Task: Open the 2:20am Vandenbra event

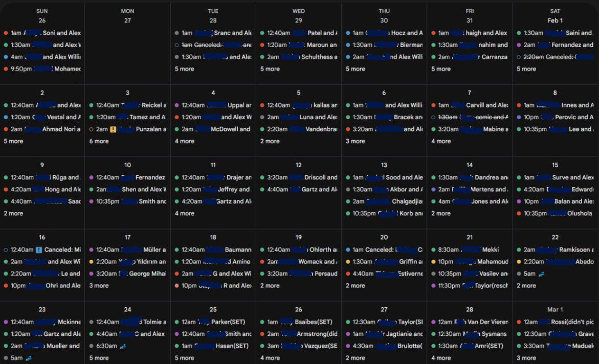Action: coord(299,129)
